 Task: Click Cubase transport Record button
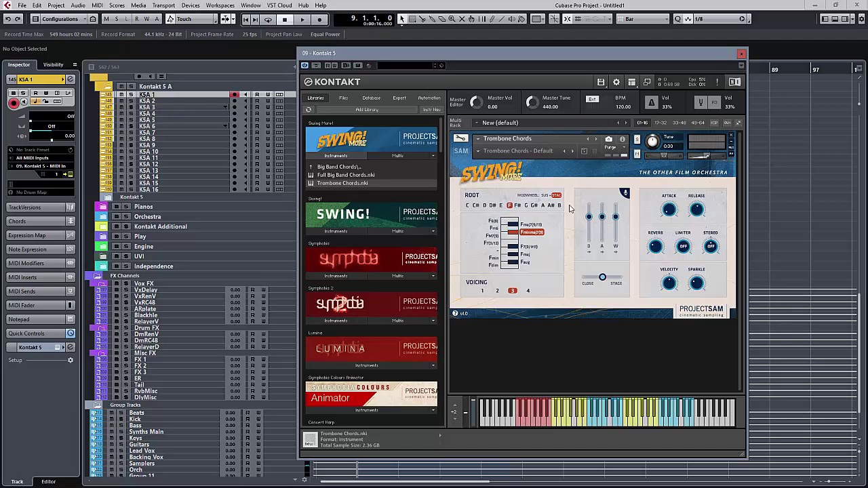click(x=319, y=19)
